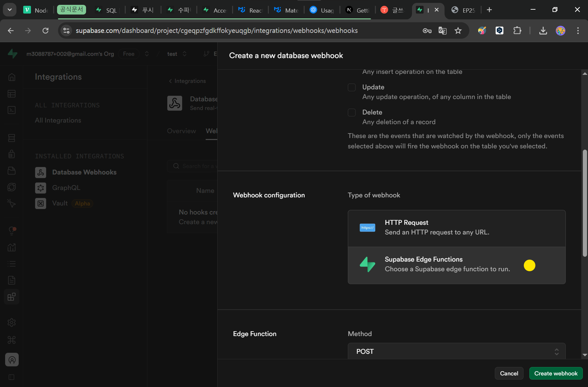This screenshot has width=588, height=387.
Task: Open the user account avatar icon
Action: [x=12, y=360]
